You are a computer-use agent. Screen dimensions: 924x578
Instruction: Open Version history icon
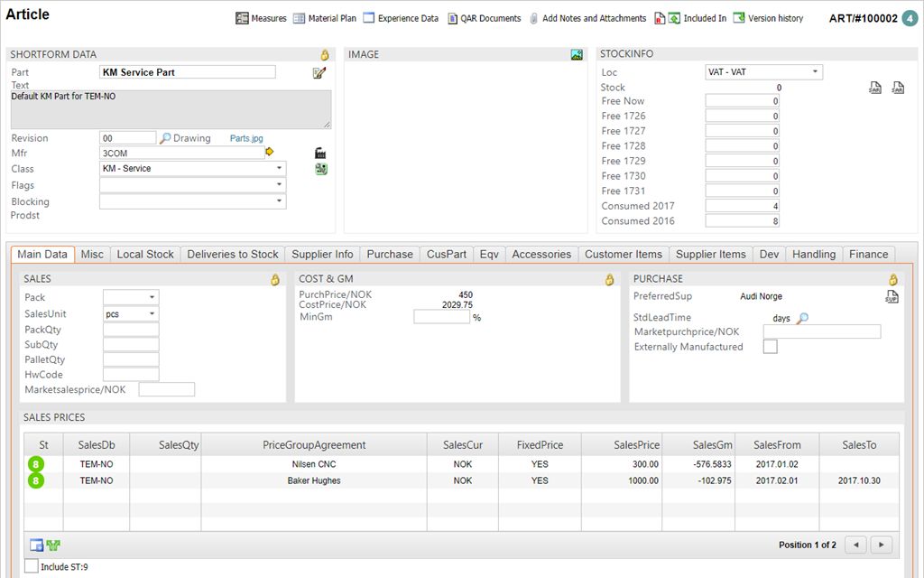[739, 18]
